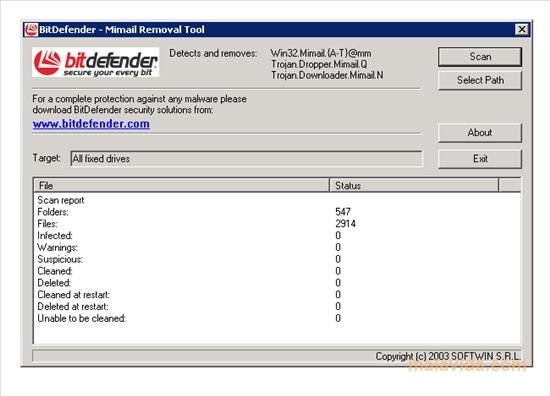Screen dimensions: 550x396
Task: Click the bitdefender logo image
Action: point(95,62)
